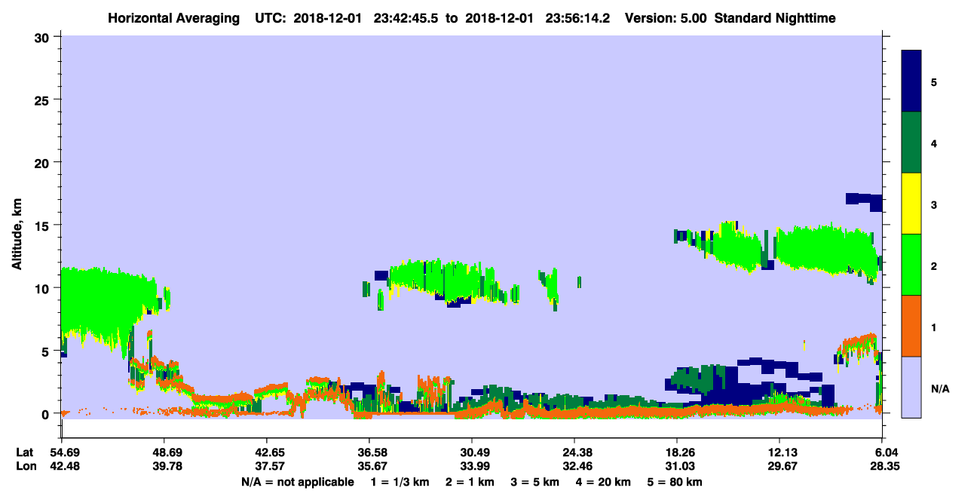The height and width of the screenshot is (503, 980).
Task: Click the bright green colorbar segment labeled 2
Action: point(911,264)
